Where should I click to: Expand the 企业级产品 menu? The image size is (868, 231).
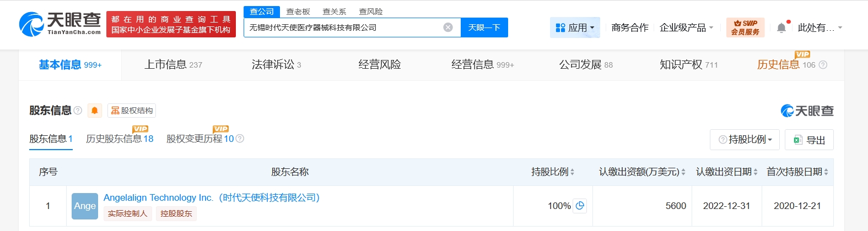tap(686, 28)
